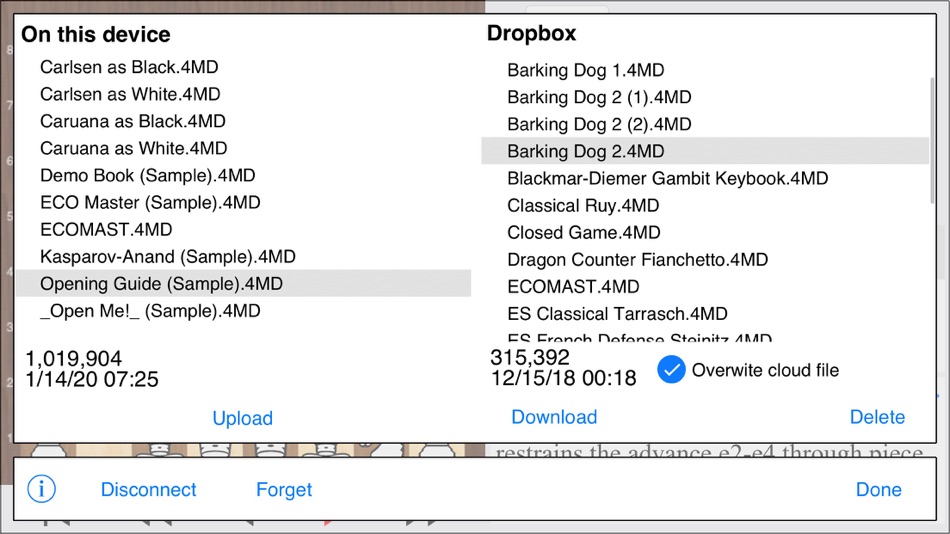Select Carlsen as Black.4MD
950x534 pixels.
pyautogui.click(x=244, y=67)
